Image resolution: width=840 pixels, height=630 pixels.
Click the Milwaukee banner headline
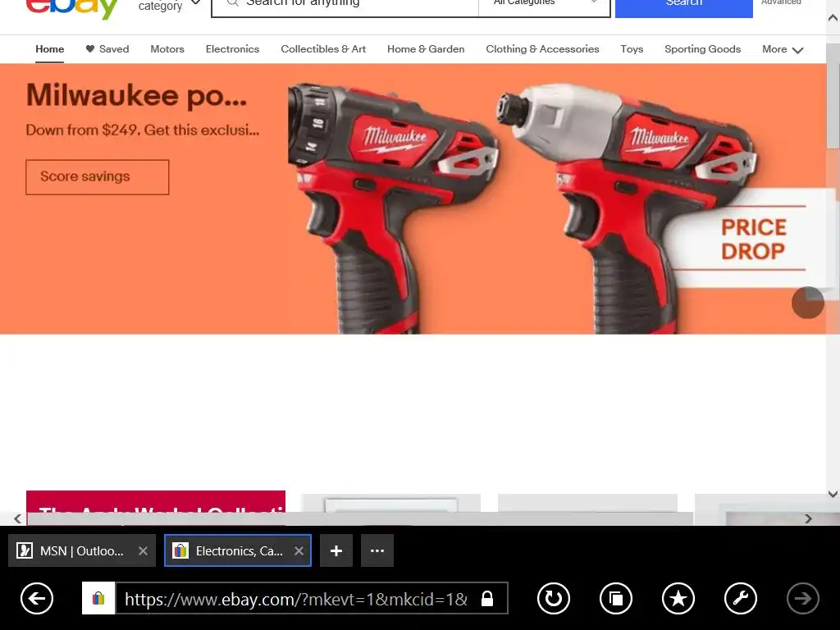(x=137, y=96)
